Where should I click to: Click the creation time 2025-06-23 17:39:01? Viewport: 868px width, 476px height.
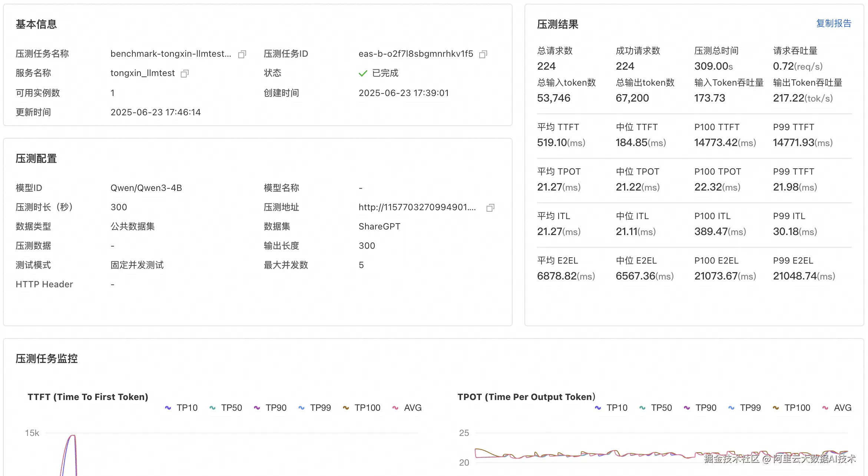coord(404,93)
